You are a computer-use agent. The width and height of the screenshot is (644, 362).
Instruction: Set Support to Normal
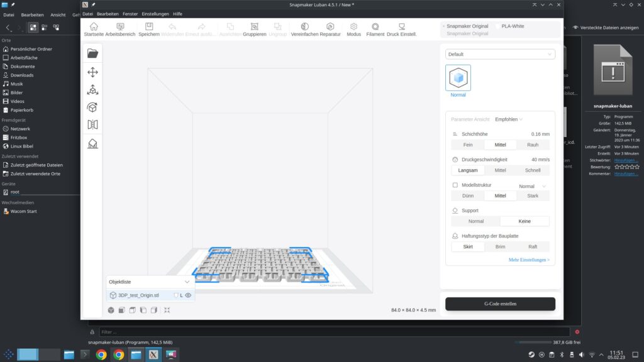[476, 221]
